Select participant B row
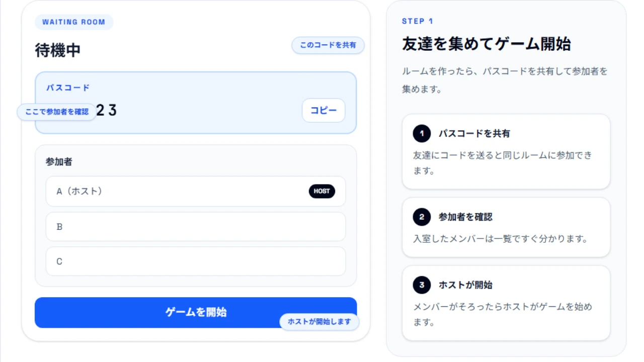This screenshot has height=362, width=644. [x=195, y=227]
